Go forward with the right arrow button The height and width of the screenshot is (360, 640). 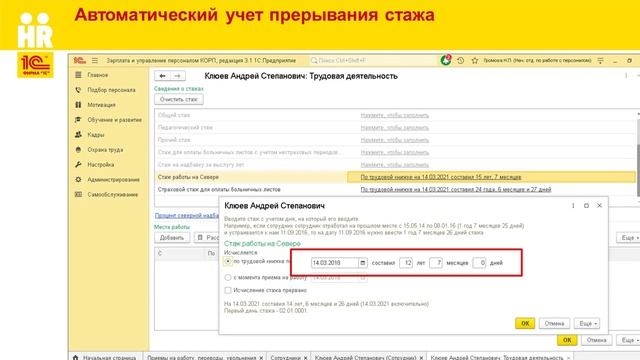178,76
